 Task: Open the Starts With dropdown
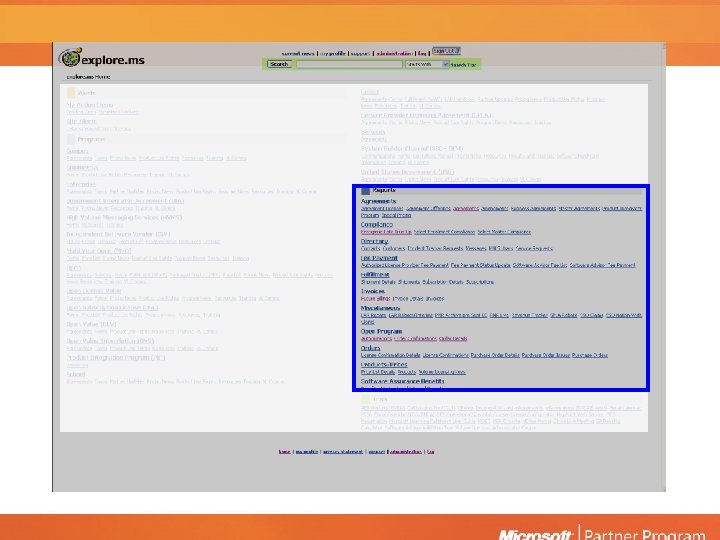coord(427,64)
